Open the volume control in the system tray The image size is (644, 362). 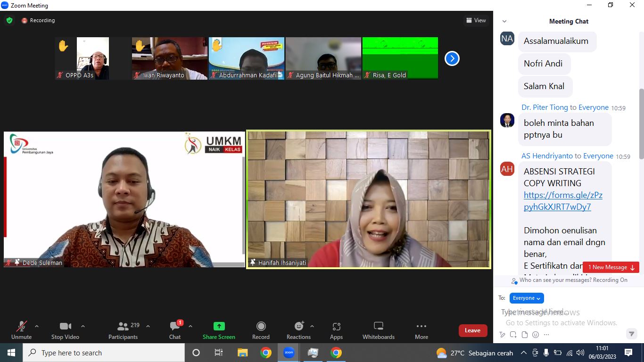580,353
